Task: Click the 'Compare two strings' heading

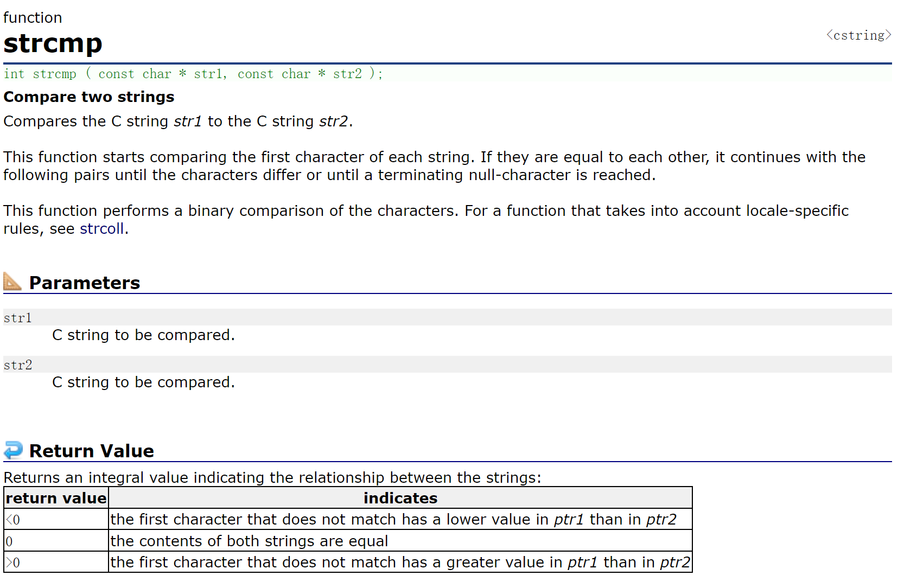Action: click(89, 97)
